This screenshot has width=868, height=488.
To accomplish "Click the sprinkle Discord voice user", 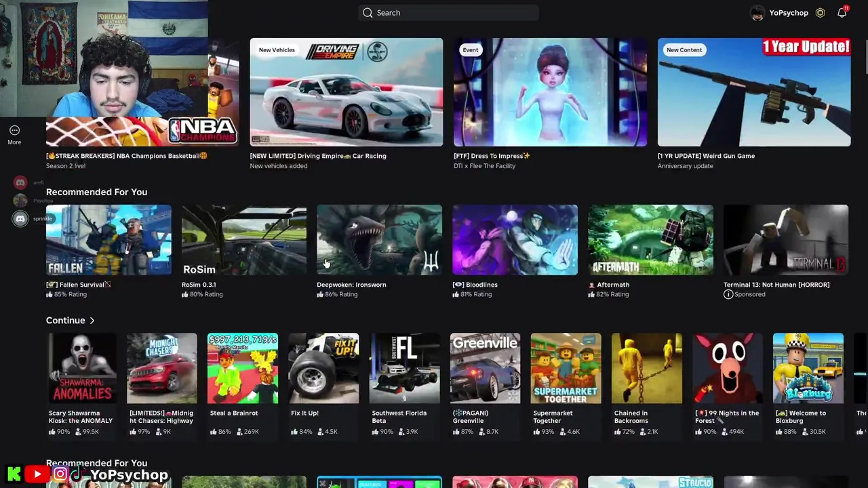I will click(33, 219).
